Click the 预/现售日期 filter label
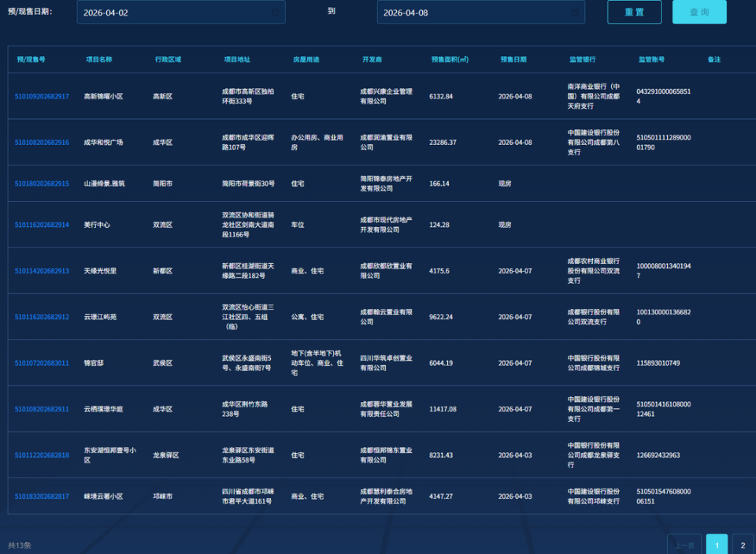The image size is (756, 554). coord(30,11)
